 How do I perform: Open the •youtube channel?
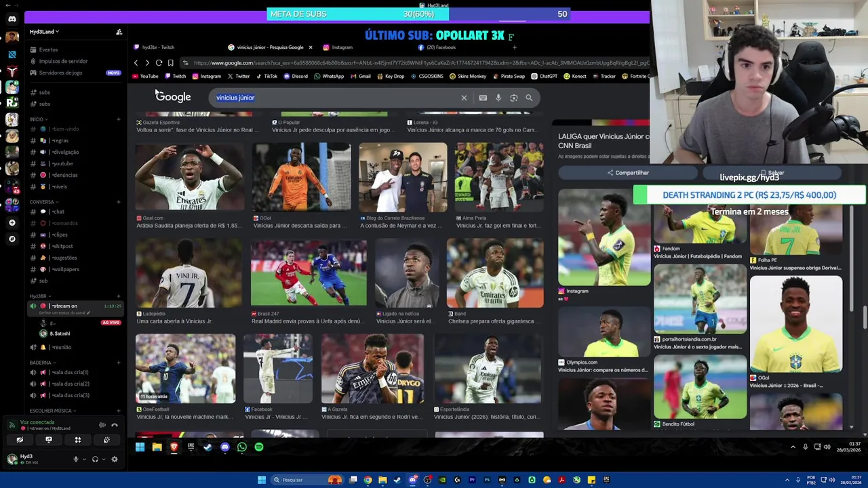click(62, 163)
